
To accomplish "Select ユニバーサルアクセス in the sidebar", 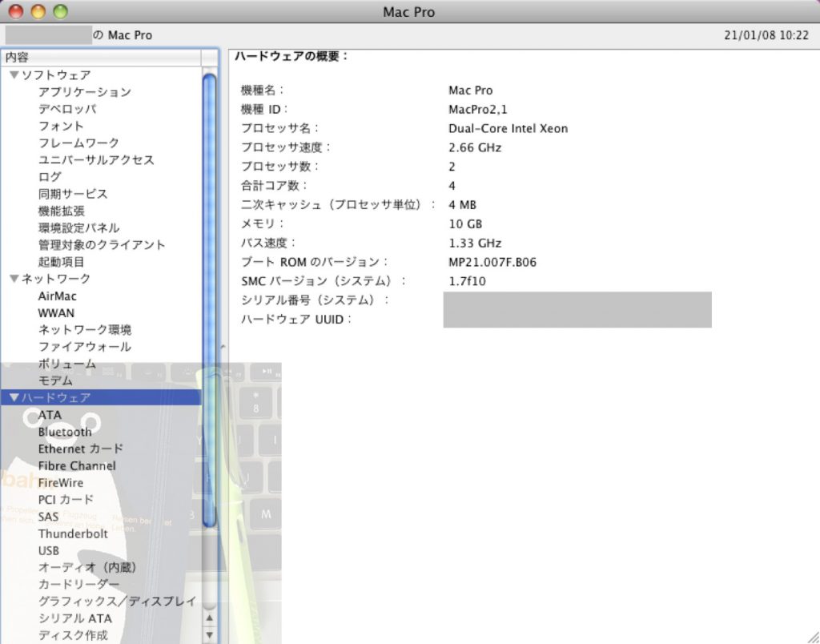I will click(96, 159).
